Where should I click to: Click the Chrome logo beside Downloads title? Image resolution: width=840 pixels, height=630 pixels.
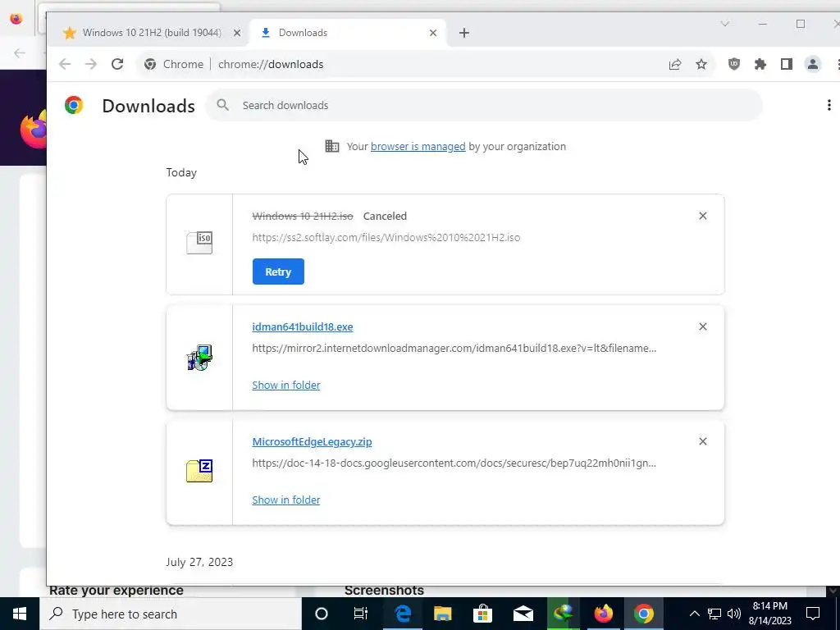74,105
